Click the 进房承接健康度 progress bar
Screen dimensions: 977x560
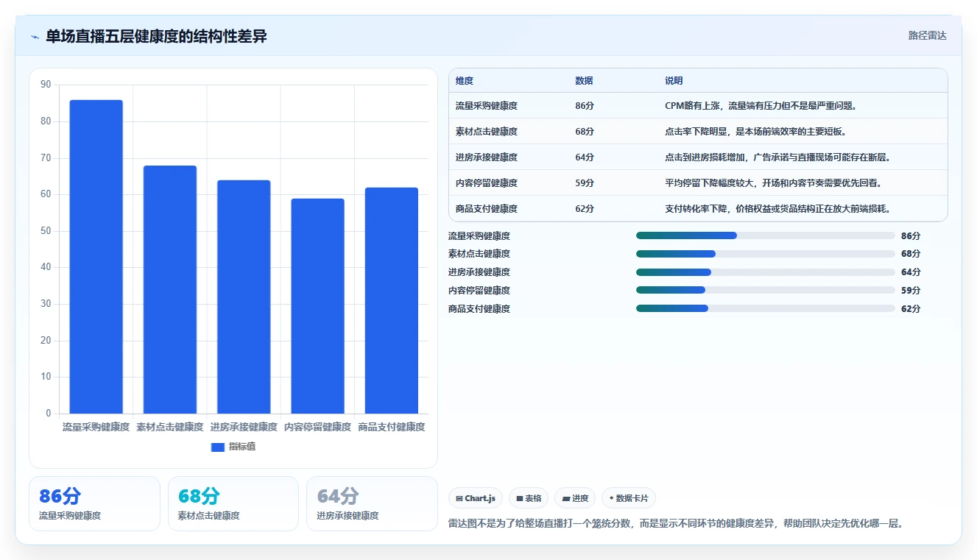[766, 272]
